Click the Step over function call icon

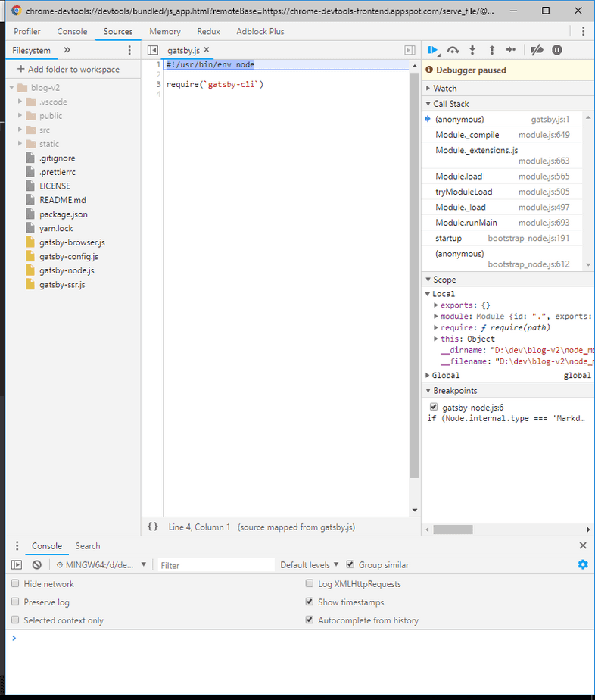point(453,50)
